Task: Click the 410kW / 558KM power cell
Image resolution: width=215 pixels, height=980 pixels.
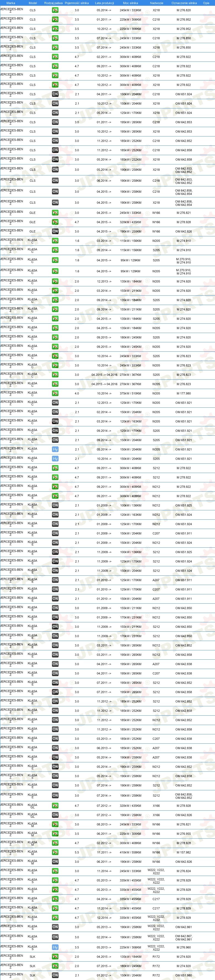Action: tap(130, 853)
